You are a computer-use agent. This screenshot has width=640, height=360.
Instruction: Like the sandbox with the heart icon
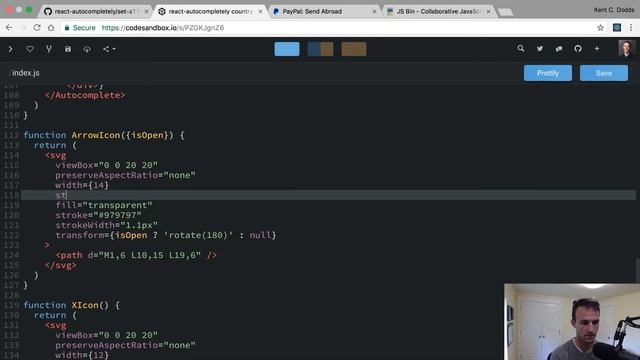[30, 49]
